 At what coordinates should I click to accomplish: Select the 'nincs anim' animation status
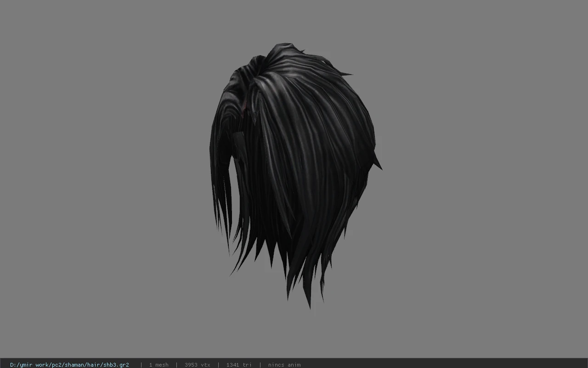(x=284, y=365)
